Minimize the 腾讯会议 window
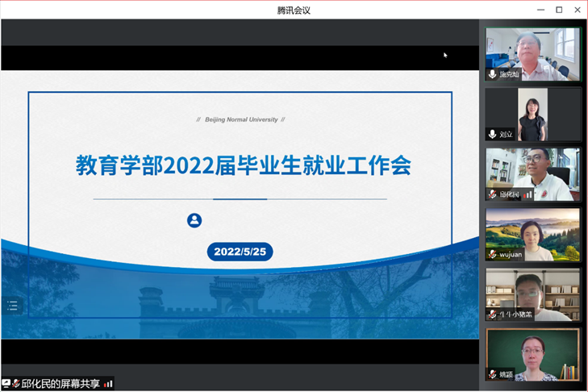This screenshot has width=588, height=392. [540, 10]
